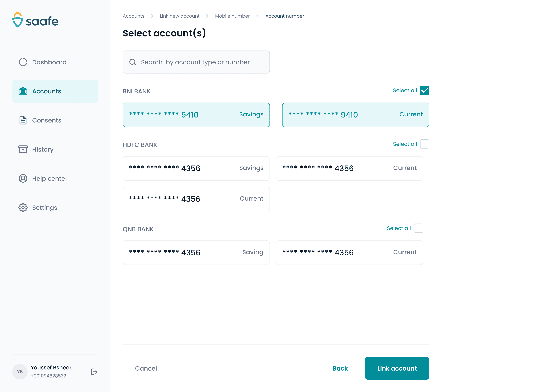Click the Back button
The height and width of the screenshot is (392, 552).
click(x=340, y=368)
